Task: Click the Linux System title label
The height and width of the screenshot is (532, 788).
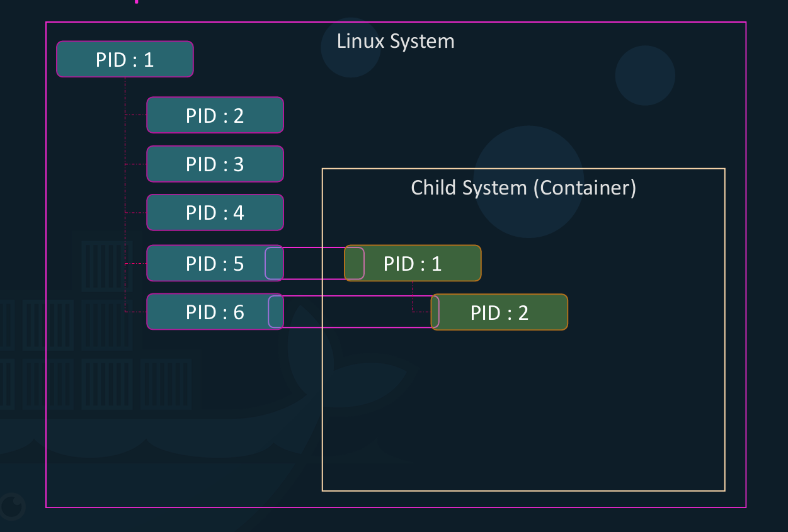Action: pyautogui.click(x=396, y=42)
